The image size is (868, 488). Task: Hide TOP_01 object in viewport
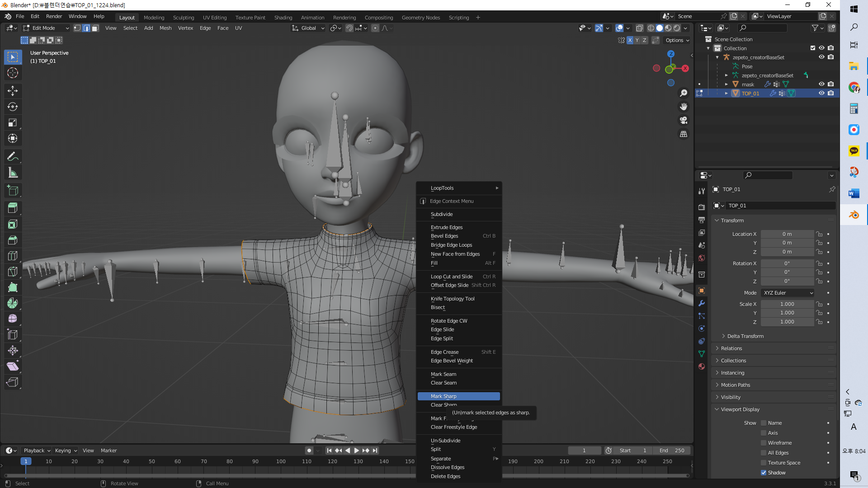click(x=821, y=93)
